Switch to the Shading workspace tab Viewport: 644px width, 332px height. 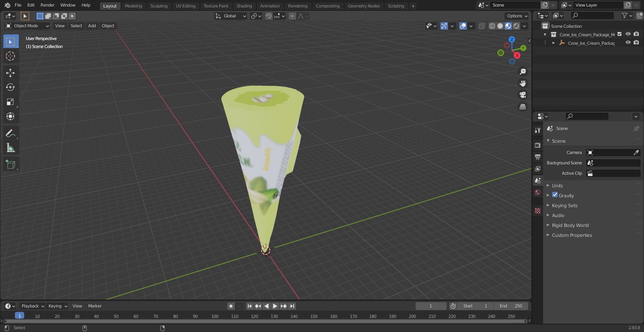(244, 6)
